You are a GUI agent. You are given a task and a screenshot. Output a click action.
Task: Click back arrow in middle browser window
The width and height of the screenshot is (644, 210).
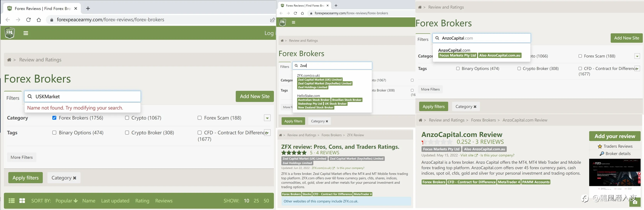click(281, 13)
